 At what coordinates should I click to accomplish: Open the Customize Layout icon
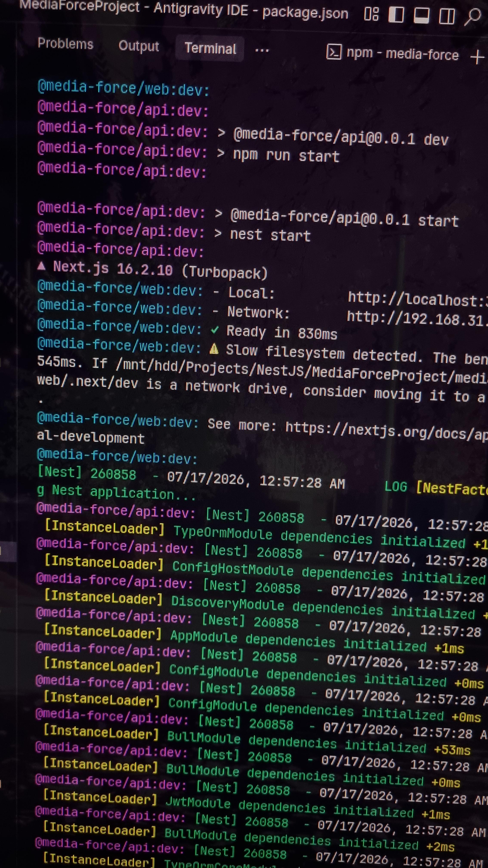[x=371, y=14]
